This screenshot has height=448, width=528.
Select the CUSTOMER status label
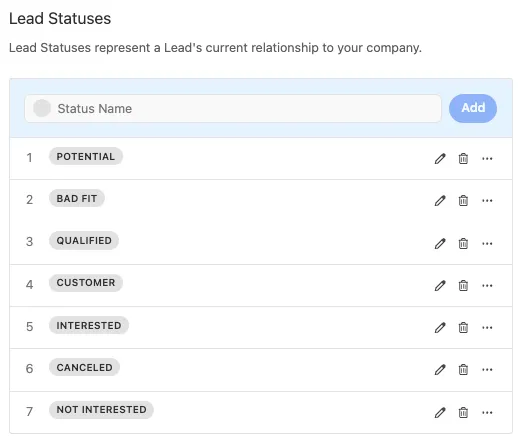(86, 283)
